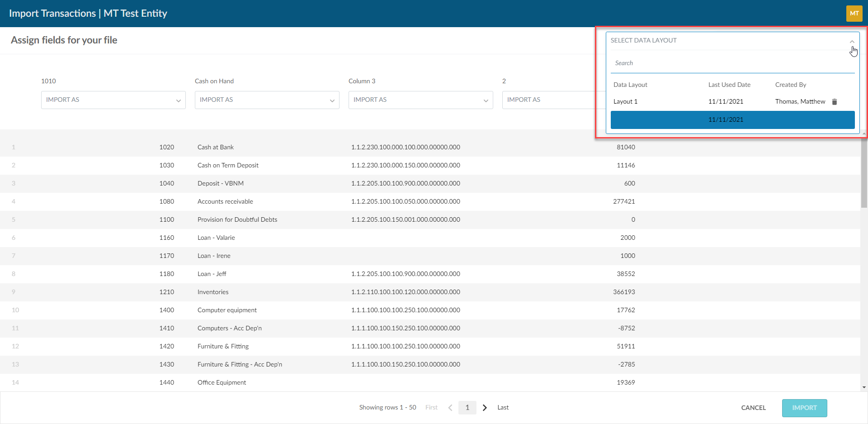Image resolution: width=868 pixels, height=424 pixels.
Task: Click amount 81040 in row 1
Action: click(626, 148)
